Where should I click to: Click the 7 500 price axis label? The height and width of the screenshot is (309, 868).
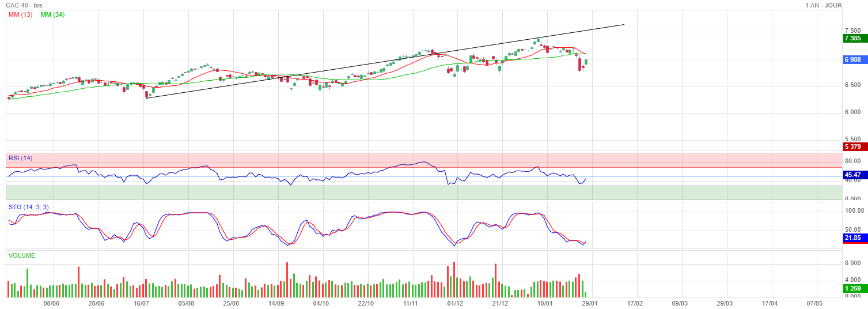pos(852,31)
